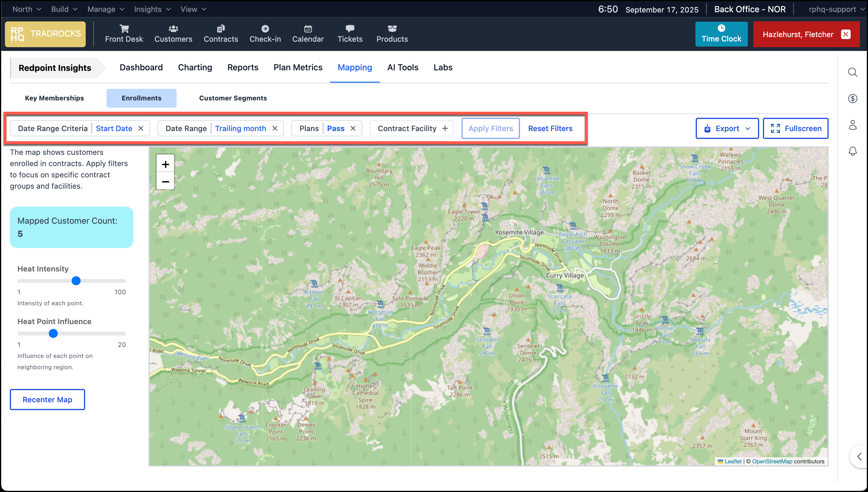Open the Plan Metrics tab
The width and height of the screenshot is (868, 492).
point(298,67)
